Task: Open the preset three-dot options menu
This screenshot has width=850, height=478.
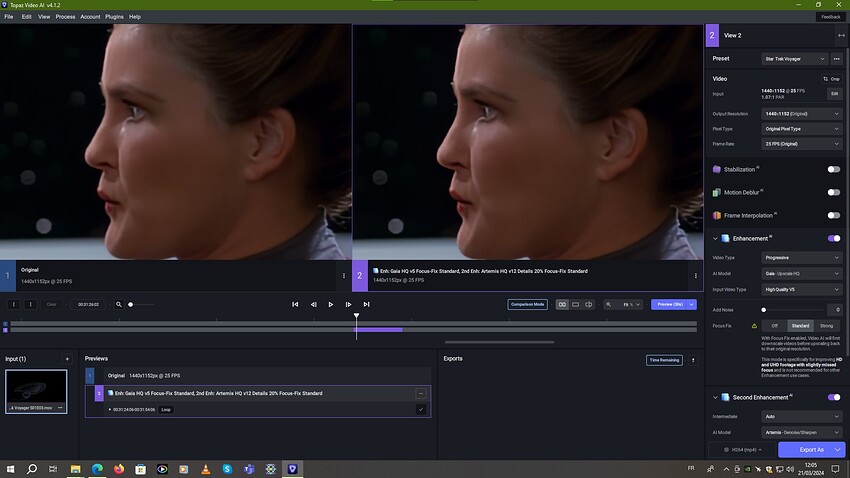Action: click(x=837, y=58)
